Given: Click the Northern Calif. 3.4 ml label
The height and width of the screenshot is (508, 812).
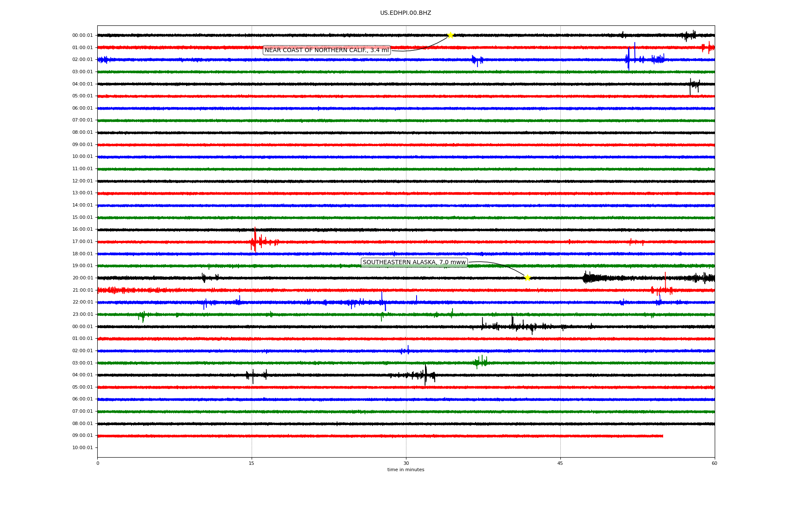Looking at the screenshot, I should [326, 50].
